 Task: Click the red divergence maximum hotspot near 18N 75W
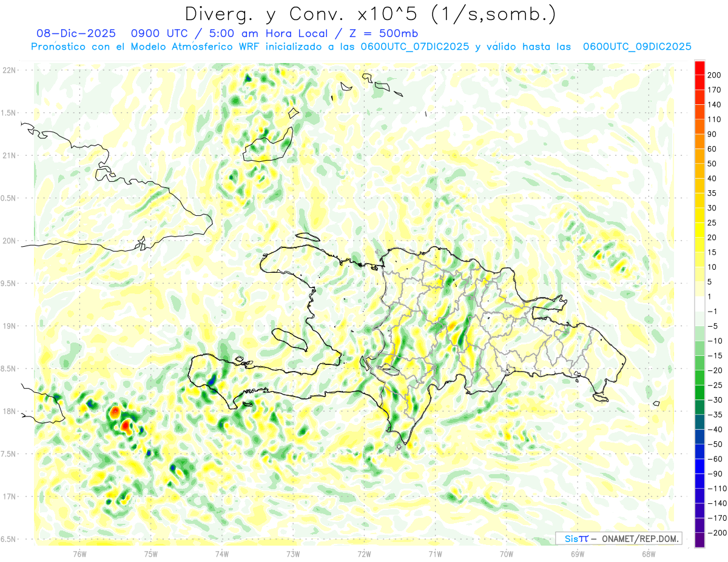click(126, 425)
